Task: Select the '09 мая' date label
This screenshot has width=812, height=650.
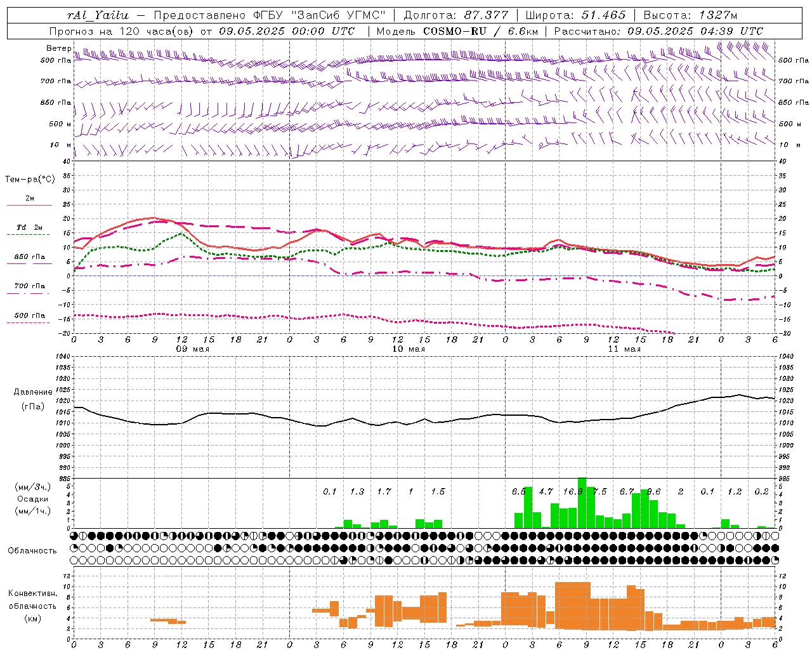Action: (193, 349)
